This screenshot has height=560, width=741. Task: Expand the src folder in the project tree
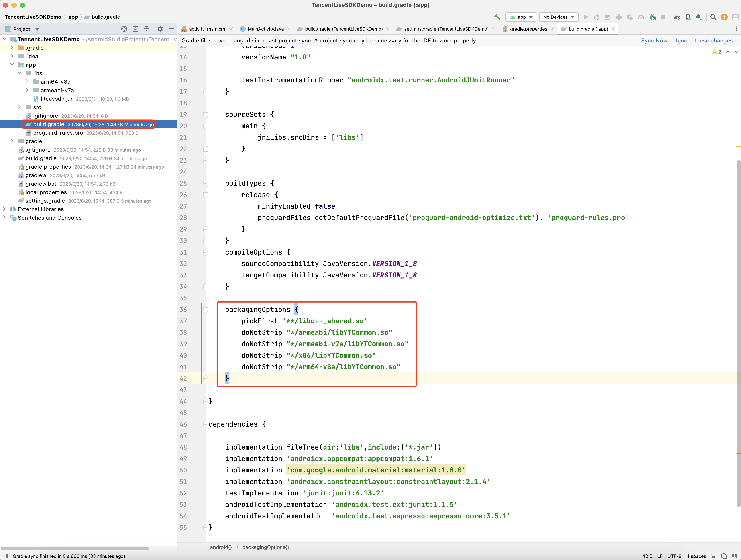click(20, 107)
